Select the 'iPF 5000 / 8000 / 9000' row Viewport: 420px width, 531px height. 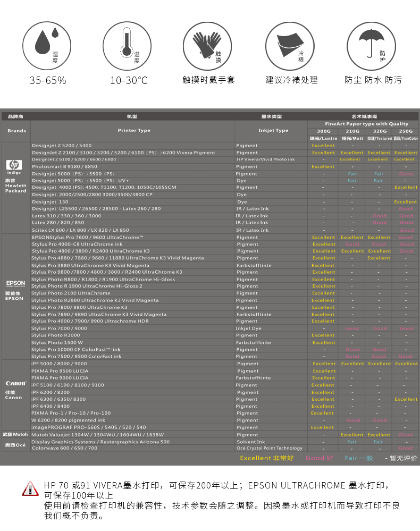(x=211, y=364)
